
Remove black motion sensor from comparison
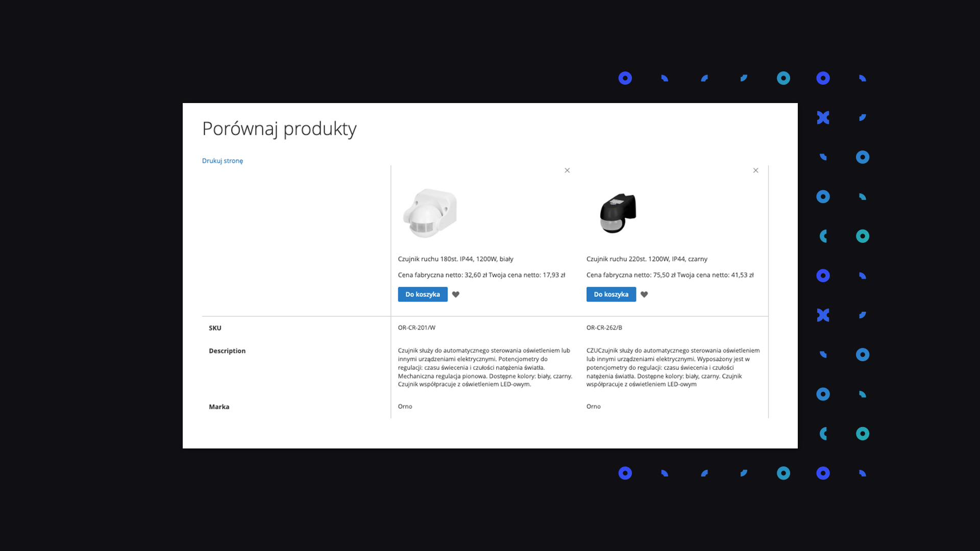[755, 170]
